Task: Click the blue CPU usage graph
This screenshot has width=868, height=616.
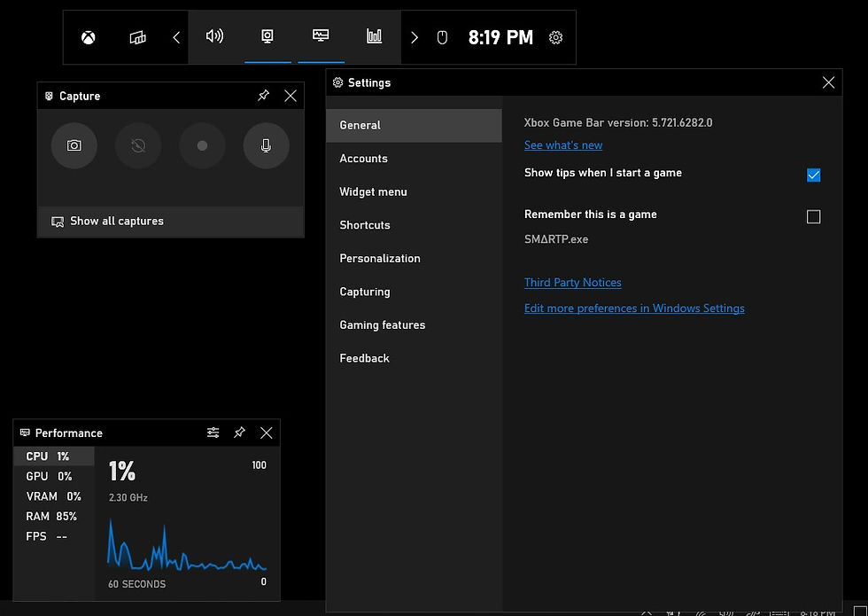Action: click(x=187, y=546)
